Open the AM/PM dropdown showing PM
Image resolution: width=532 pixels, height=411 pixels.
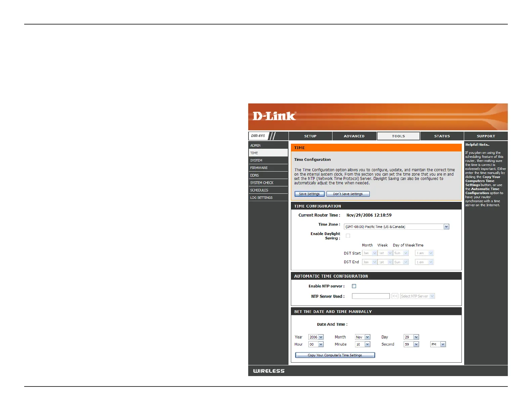(438, 345)
